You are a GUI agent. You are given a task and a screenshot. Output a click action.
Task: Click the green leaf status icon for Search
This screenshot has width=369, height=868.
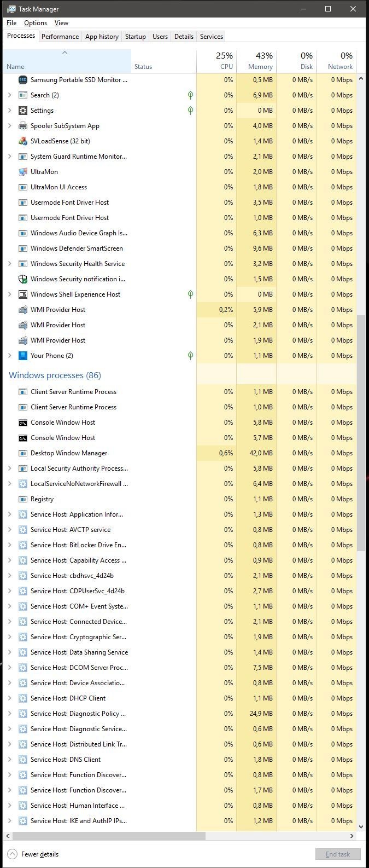click(190, 95)
